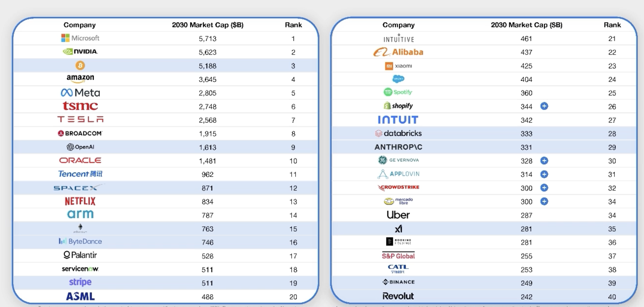Select the Ethereum logo in rank 15 row

(80, 228)
